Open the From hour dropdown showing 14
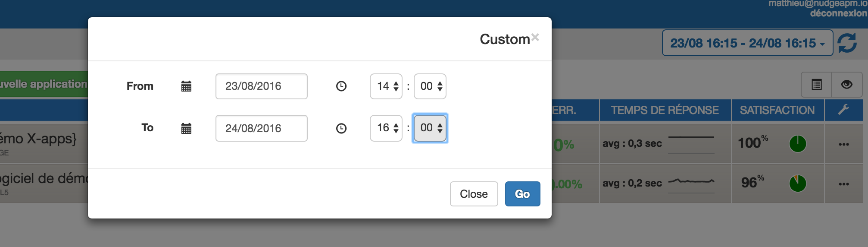Screen dimensions: 868x247 pyautogui.click(x=386, y=86)
